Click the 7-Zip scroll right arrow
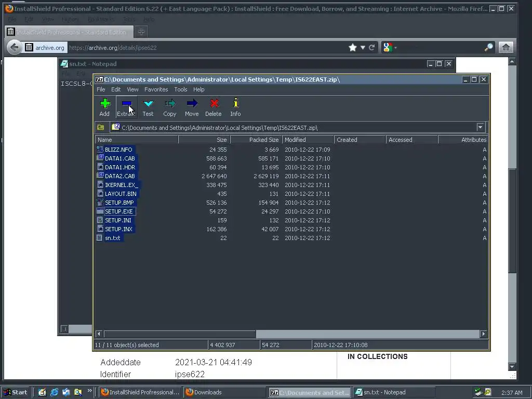Image resolution: width=532 pixels, height=399 pixels. click(483, 334)
